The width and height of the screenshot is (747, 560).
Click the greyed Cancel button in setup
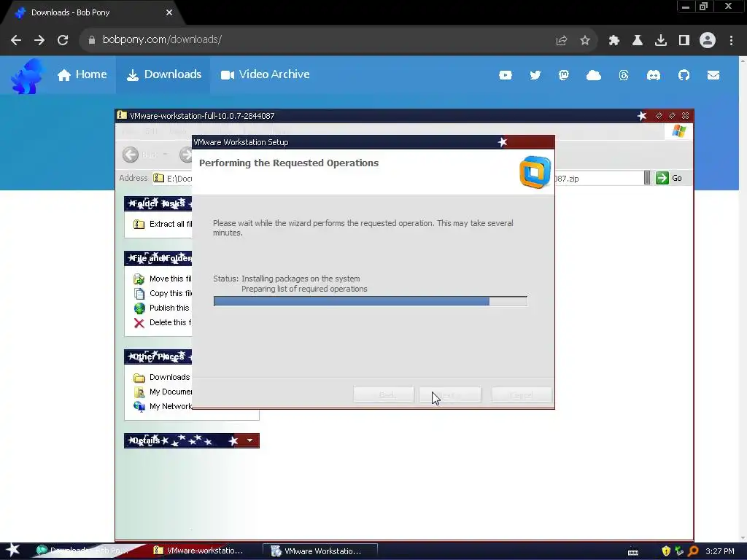[521, 394]
